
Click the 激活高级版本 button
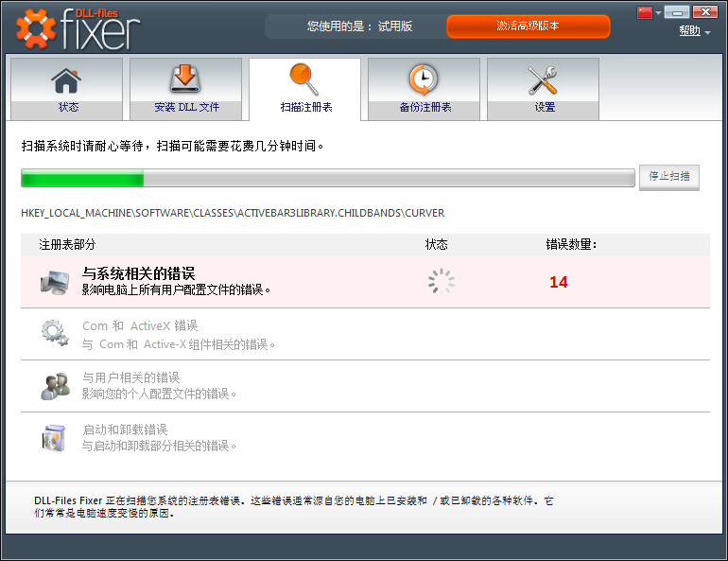(x=529, y=26)
